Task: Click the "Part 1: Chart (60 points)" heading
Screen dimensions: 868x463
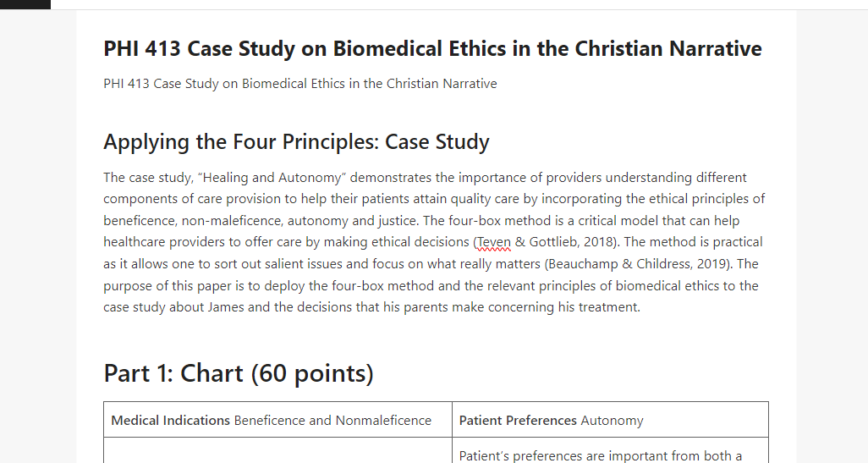Action: (x=239, y=373)
